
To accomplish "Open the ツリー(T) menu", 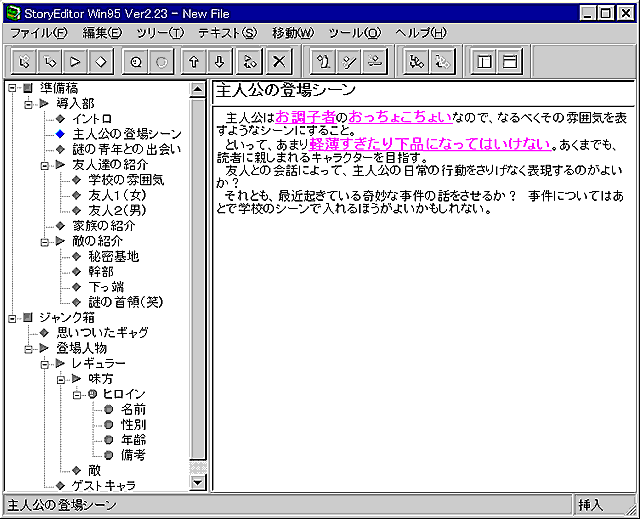I will point(160,33).
